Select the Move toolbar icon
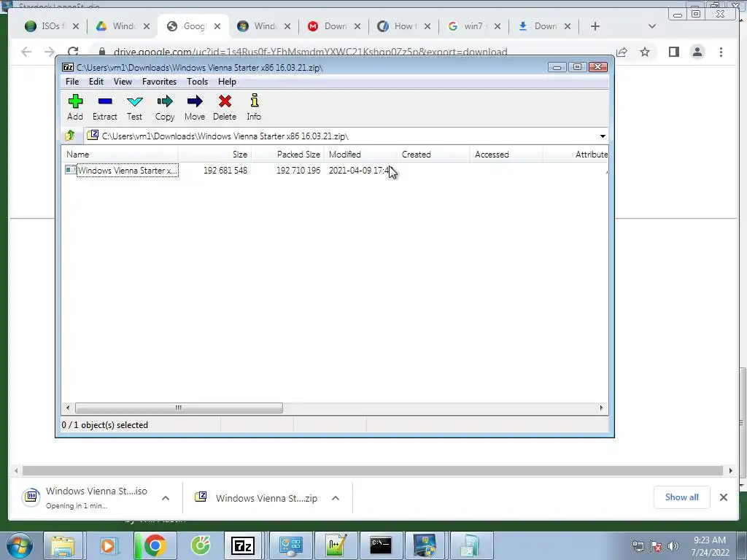Screen dimensions: 747x560 pyautogui.click(x=195, y=107)
